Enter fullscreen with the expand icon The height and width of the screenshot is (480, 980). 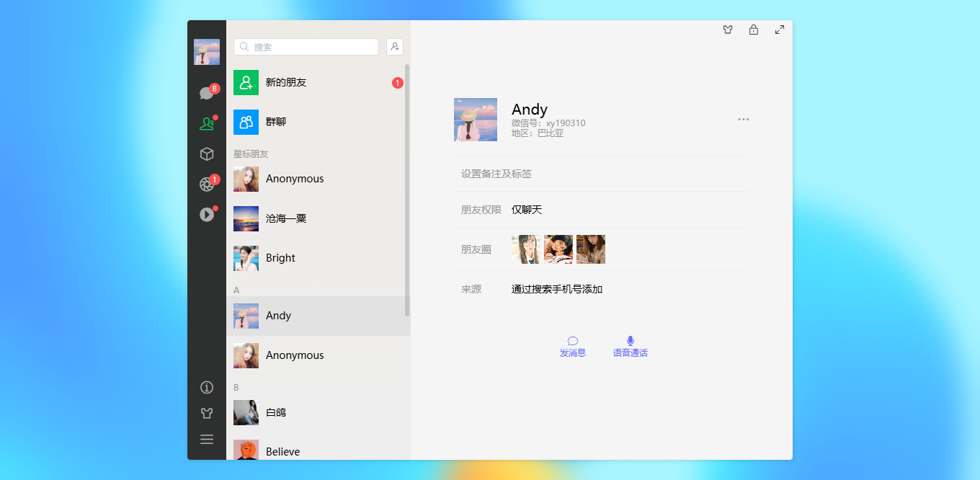point(779,30)
